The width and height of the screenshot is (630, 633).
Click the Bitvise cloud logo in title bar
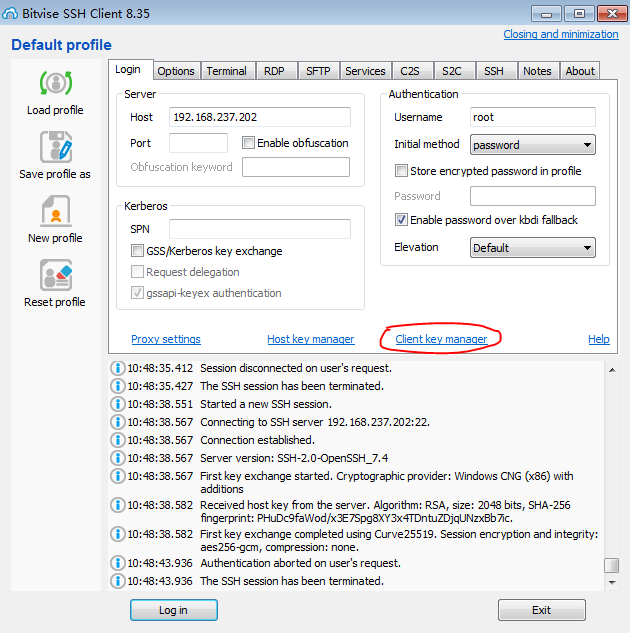pyautogui.click(x=10, y=13)
